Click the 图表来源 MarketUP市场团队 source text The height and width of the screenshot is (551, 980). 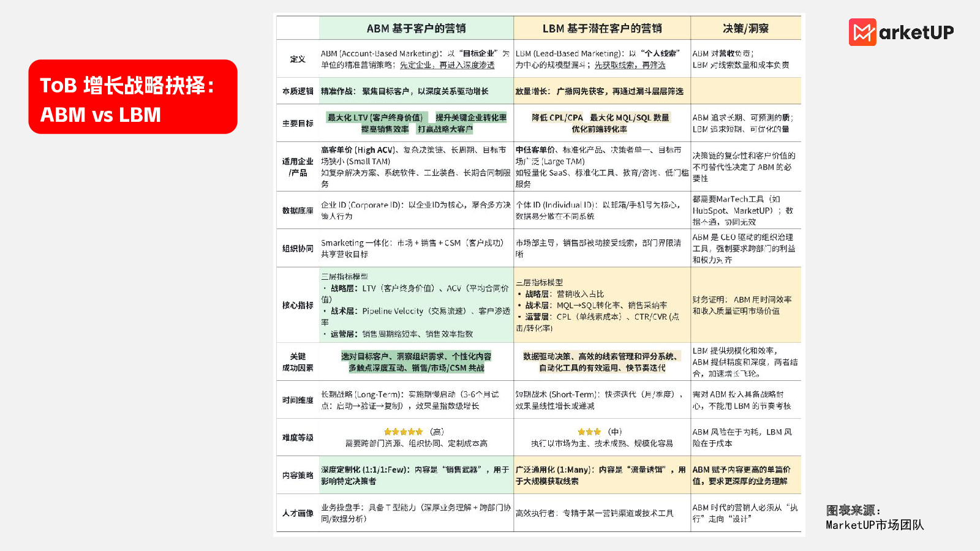(x=874, y=518)
